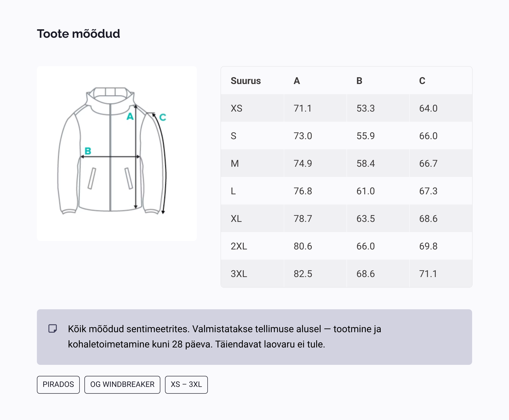This screenshot has width=509, height=420.
Task: Select the XS size row
Action: pyautogui.click(x=346, y=108)
